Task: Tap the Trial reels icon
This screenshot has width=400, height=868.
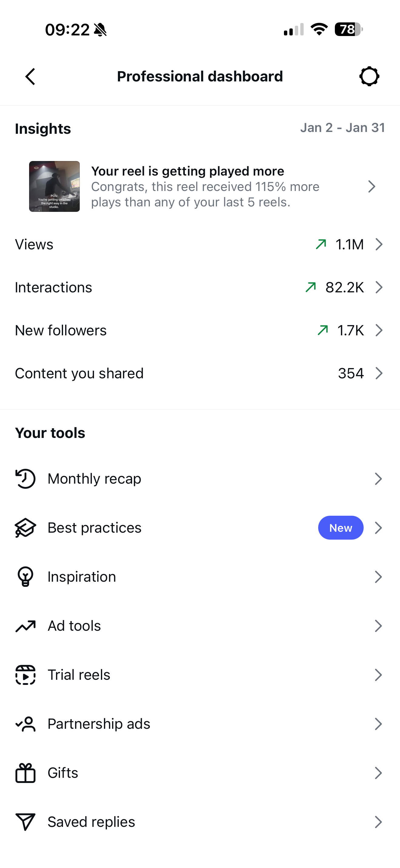Action: (25, 675)
